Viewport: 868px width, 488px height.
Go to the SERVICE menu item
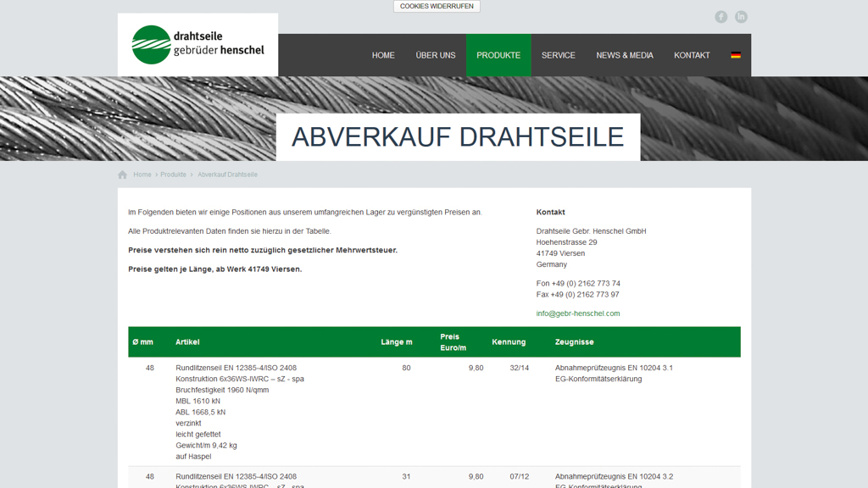(x=559, y=55)
